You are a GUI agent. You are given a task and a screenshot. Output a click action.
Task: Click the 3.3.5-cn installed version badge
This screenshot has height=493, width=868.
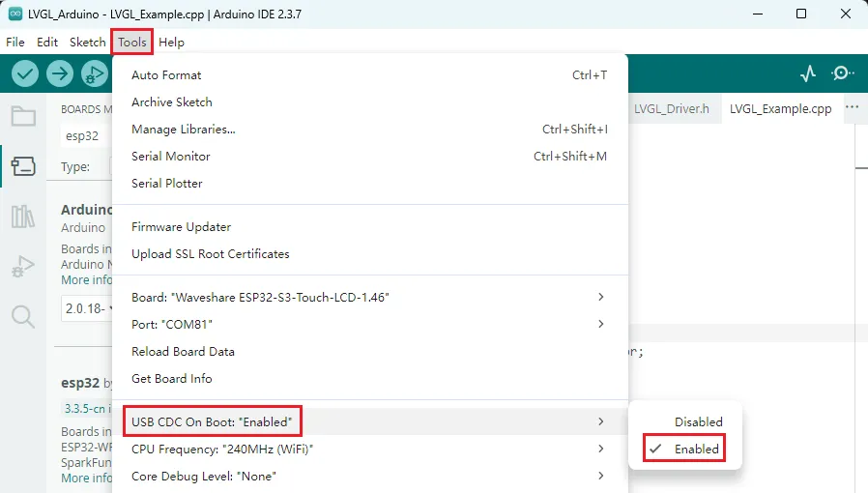(x=86, y=408)
